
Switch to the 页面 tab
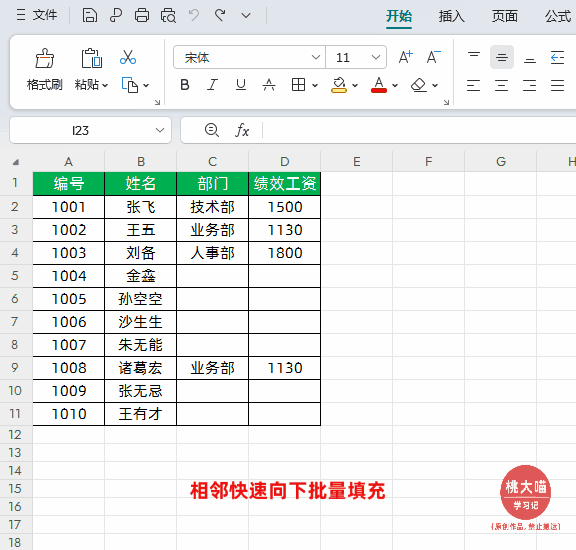[x=505, y=16]
